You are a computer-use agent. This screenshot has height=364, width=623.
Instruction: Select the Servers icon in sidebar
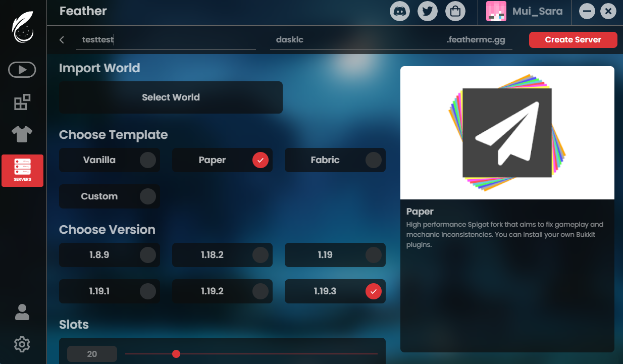[x=23, y=171]
